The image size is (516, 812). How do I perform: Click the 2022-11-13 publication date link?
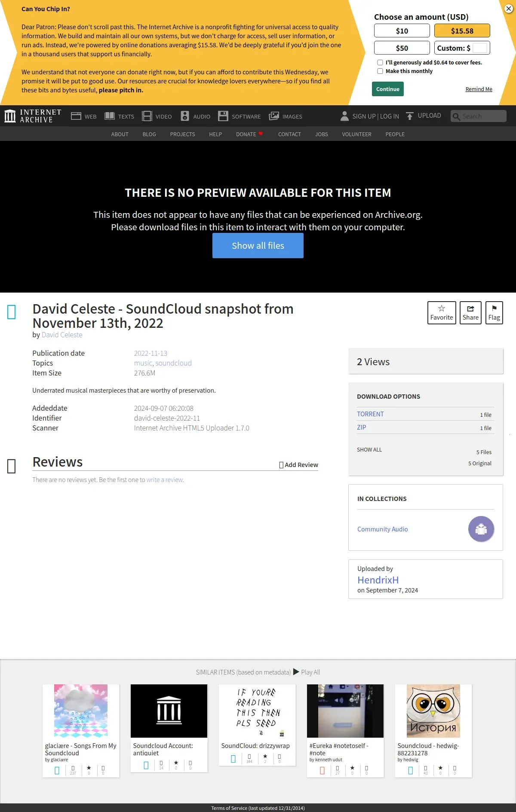150,353
